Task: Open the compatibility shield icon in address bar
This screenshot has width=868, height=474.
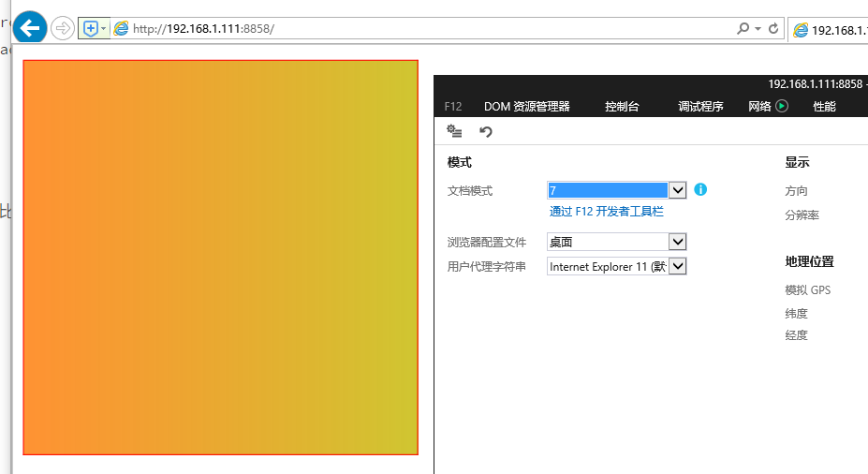Action: [91, 28]
